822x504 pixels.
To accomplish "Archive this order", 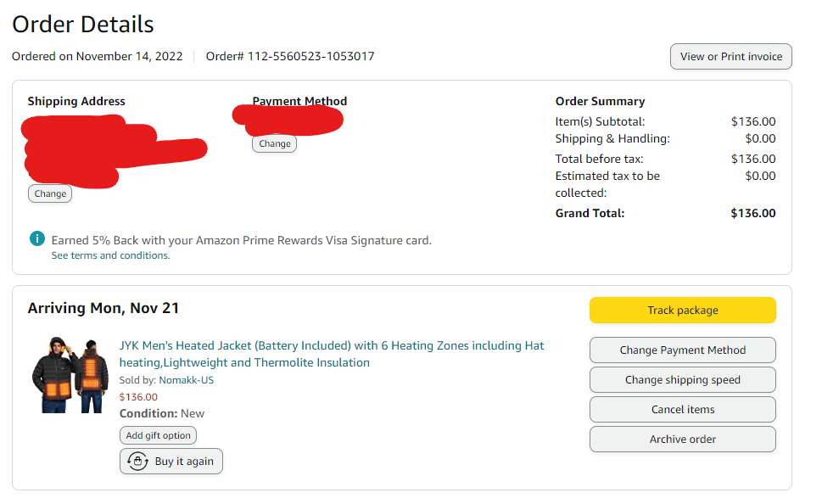I will 682,439.
